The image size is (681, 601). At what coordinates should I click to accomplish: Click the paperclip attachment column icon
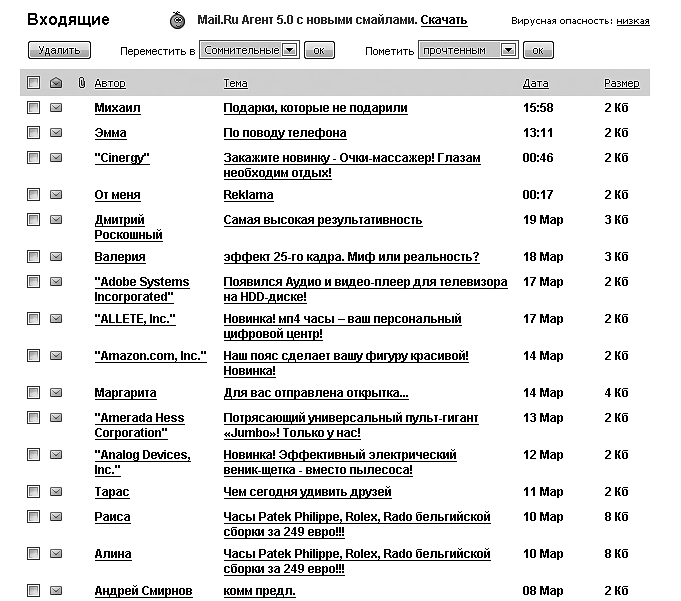pyautogui.click(x=81, y=83)
